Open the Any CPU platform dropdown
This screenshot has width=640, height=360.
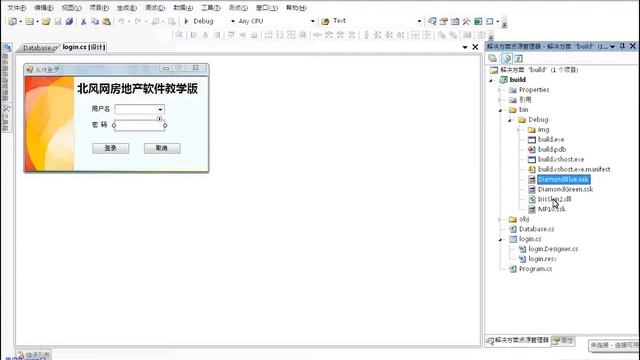click(x=313, y=21)
